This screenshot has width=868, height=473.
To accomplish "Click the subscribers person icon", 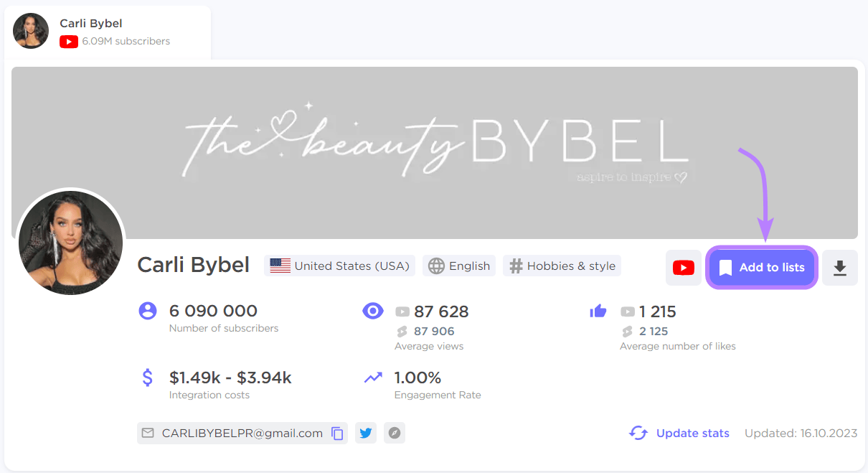I will click(147, 311).
